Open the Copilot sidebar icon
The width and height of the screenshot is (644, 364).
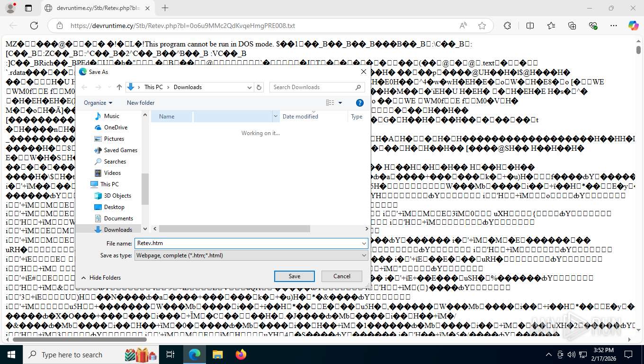click(x=633, y=26)
